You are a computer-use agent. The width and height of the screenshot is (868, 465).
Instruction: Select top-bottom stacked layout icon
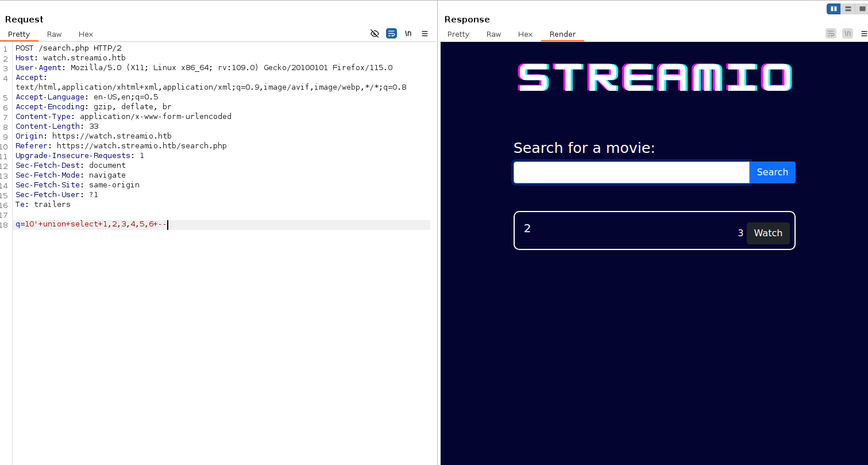[848, 9]
